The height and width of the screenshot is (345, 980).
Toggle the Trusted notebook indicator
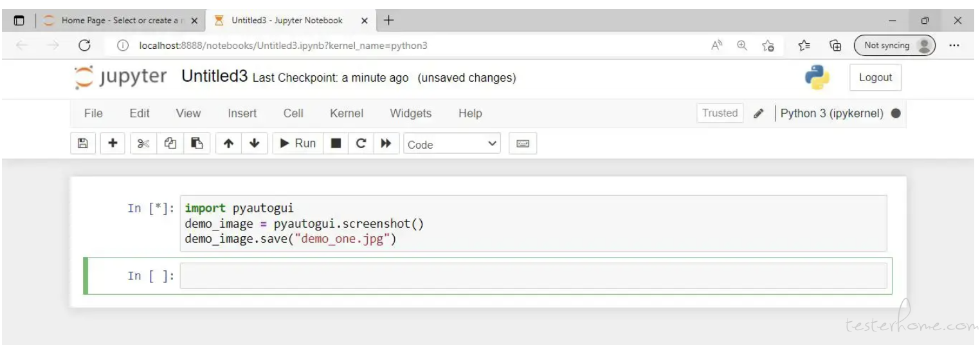point(720,113)
